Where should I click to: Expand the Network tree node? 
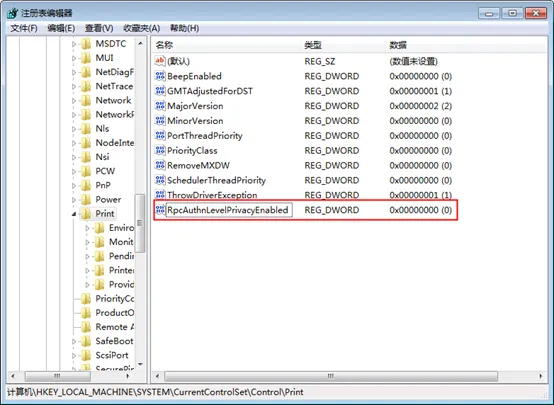[x=74, y=101]
